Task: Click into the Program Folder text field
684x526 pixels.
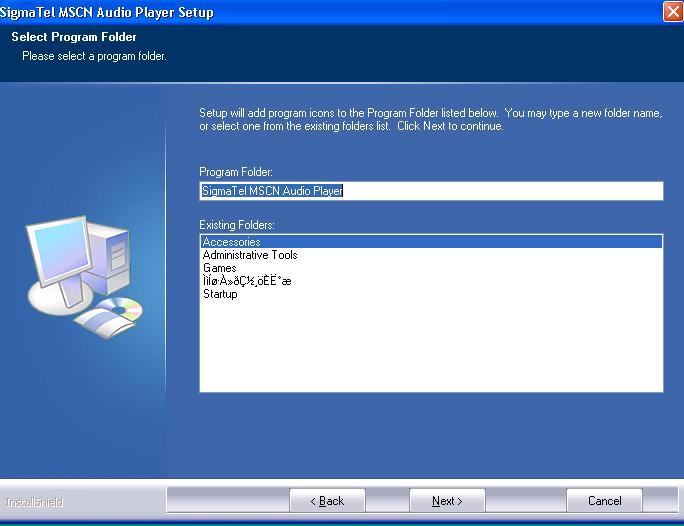Action: point(431,191)
